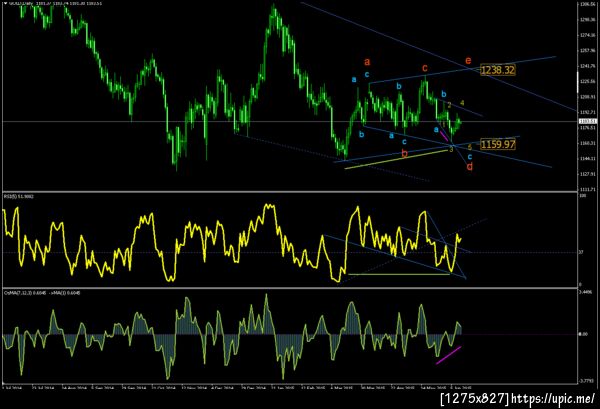Select the orange 'b' label near the yellow trendline
600x409 pixels.
click(404, 153)
